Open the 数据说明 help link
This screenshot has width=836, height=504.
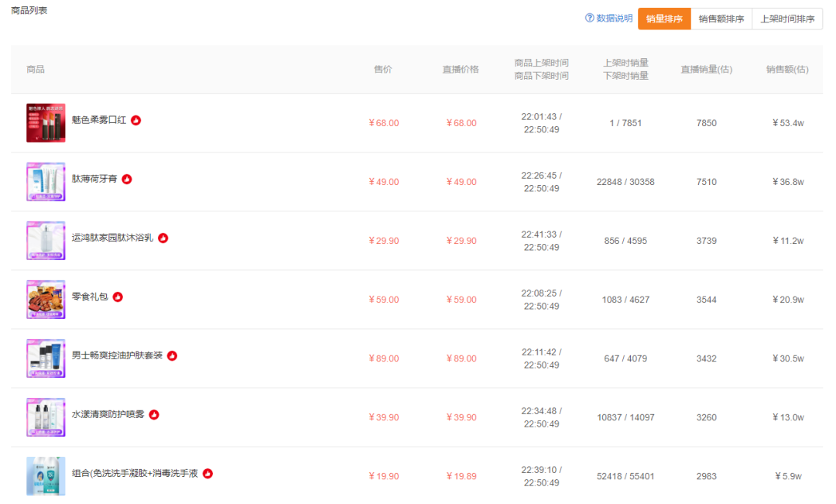click(x=614, y=18)
